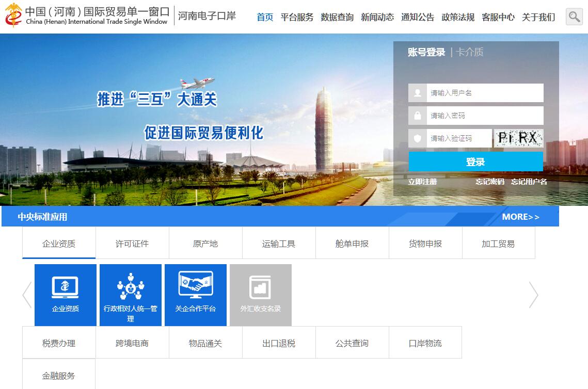Select the 税费办理 category tab
This screenshot has height=389, width=588.
point(59,343)
